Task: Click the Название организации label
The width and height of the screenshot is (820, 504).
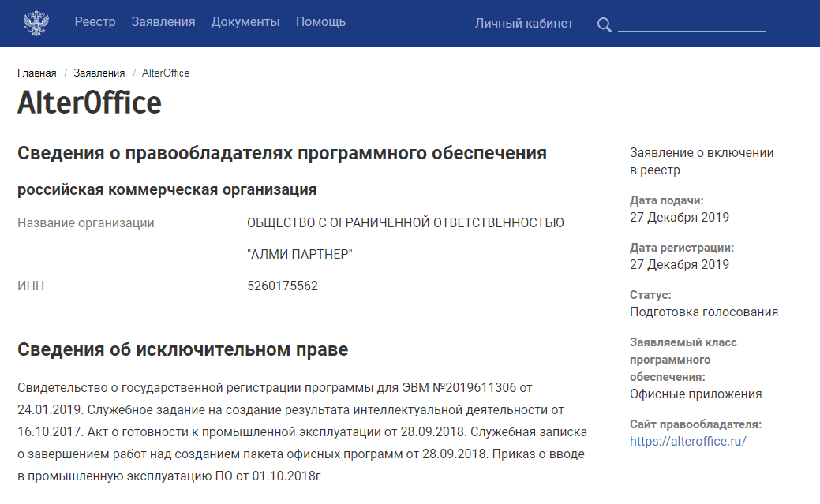Action: 86,223
